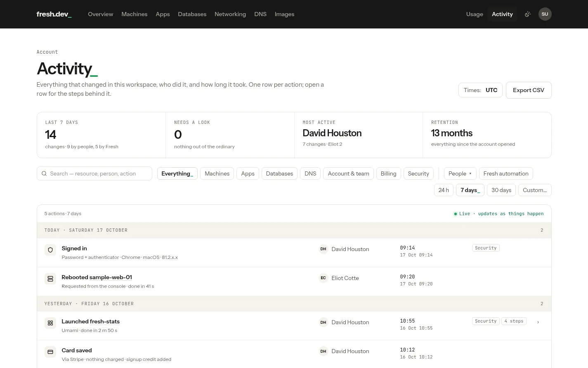Expand the Launched fresh-stats row chevron
This screenshot has width=588, height=368.
(538, 322)
